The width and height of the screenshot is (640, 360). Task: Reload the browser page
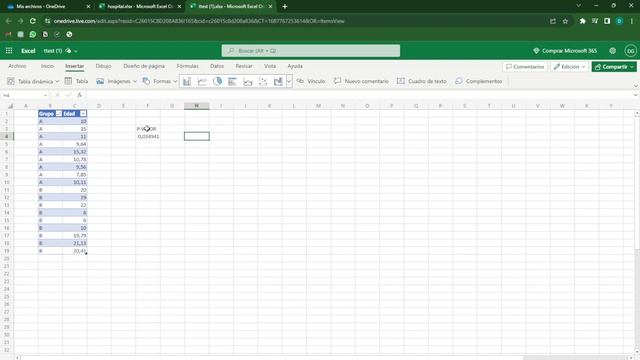click(x=33, y=21)
